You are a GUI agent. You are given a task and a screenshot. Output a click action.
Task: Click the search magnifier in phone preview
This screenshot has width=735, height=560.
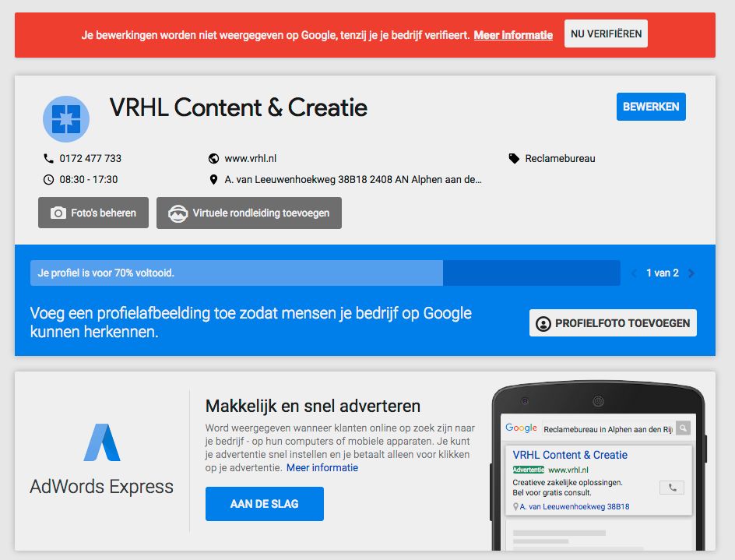tap(683, 428)
